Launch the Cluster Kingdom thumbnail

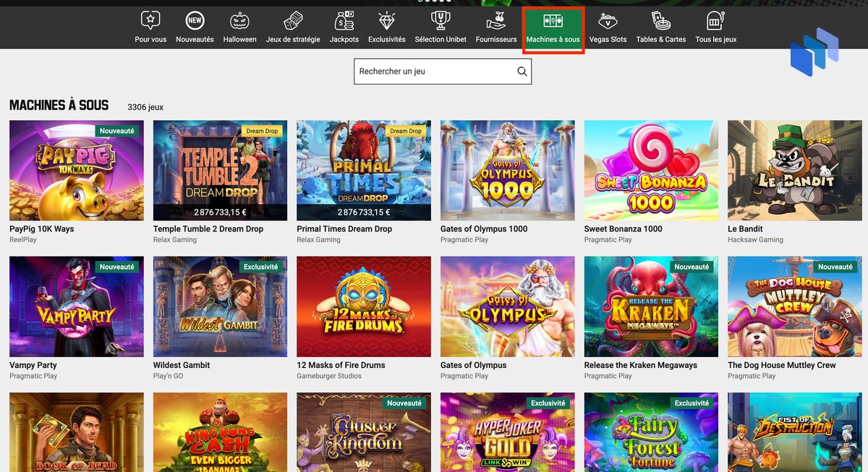coord(364,432)
